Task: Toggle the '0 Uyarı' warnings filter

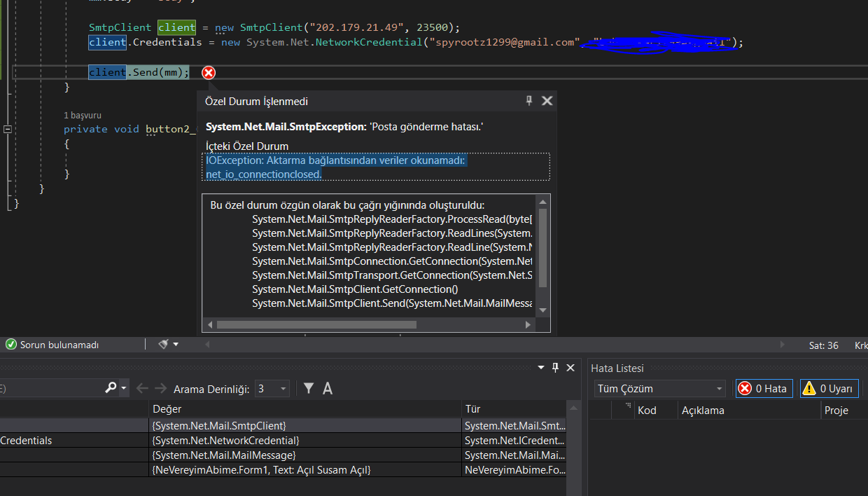Action: point(829,389)
